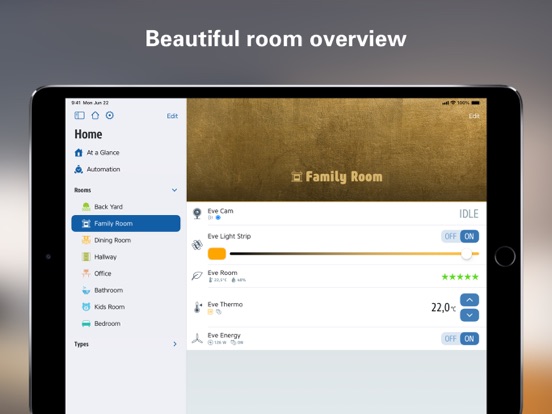Screen dimensions: 552x414
Task: Toggle the sidebar panel icon
Action: click(80, 115)
